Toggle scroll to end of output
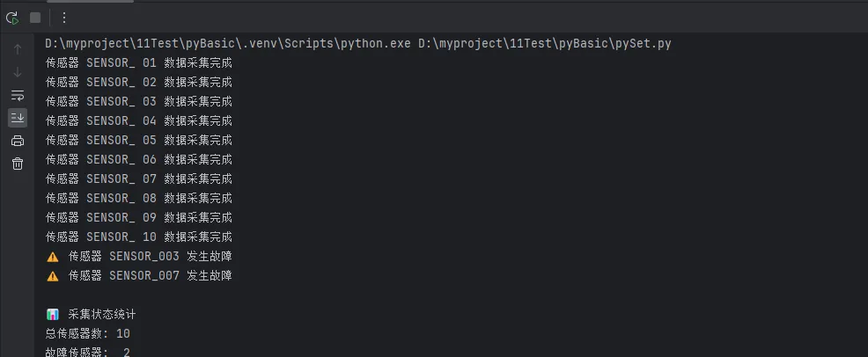Image resolution: width=868 pixels, height=357 pixels. pos(18,118)
